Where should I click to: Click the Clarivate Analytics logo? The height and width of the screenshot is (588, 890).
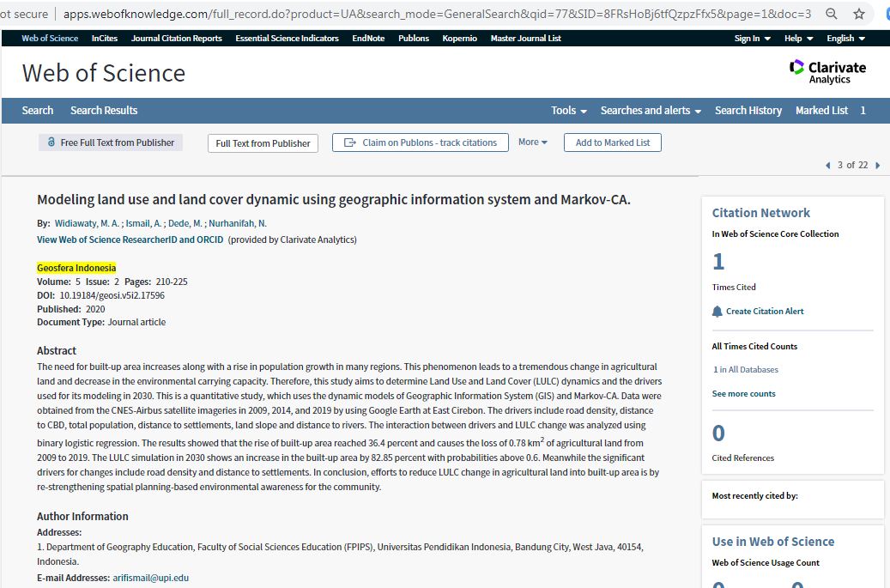pyautogui.click(x=827, y=72)
